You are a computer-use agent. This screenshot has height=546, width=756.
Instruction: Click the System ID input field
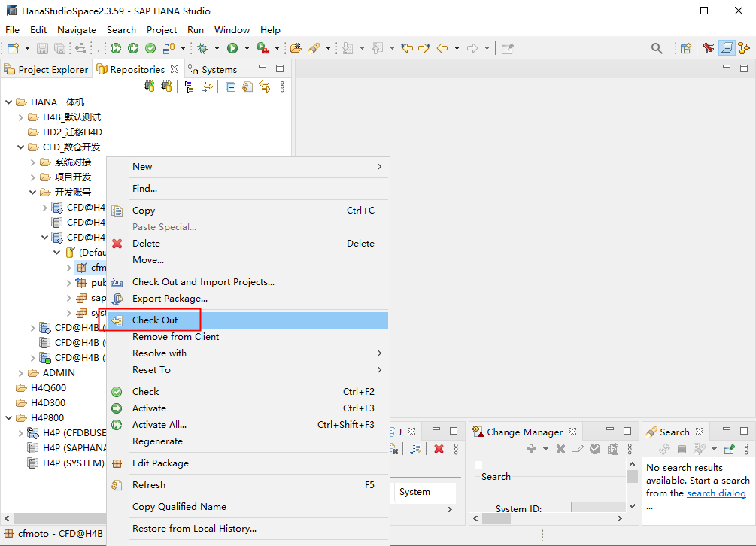598,506
